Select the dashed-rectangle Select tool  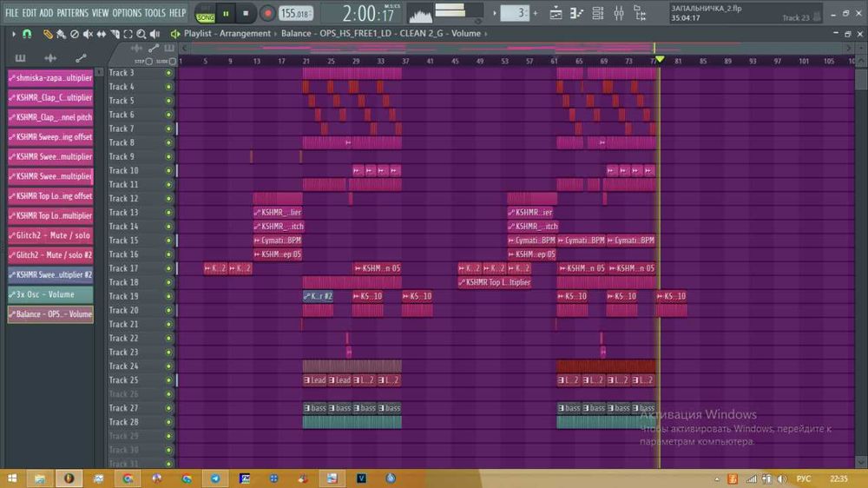coord(128,35)
